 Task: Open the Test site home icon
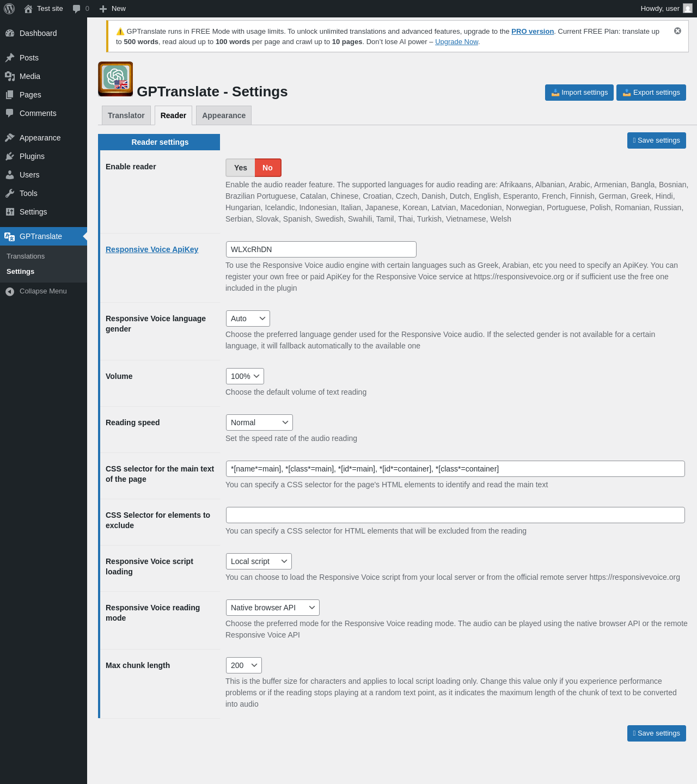tap(28, 9)
